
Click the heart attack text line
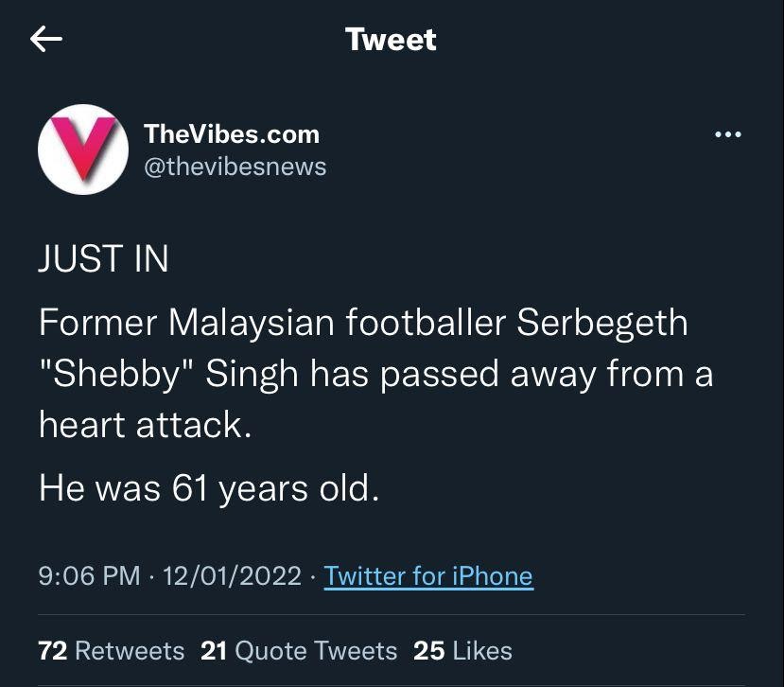point(145,425)
